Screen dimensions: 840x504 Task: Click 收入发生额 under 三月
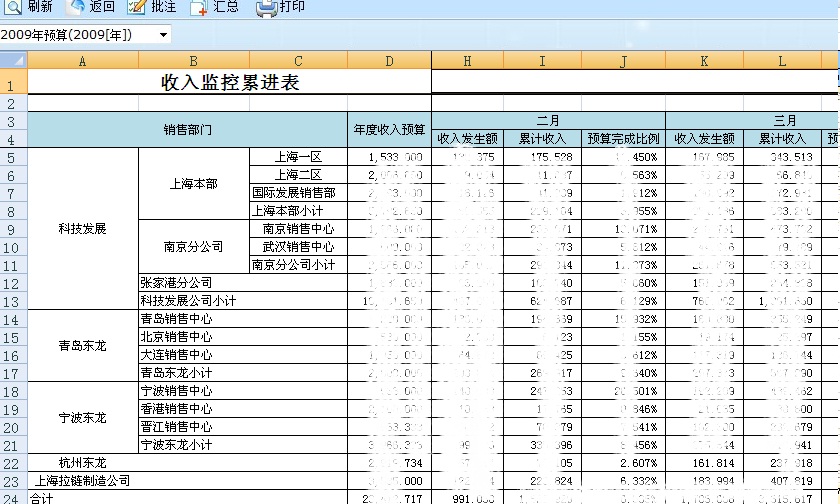(704, 139)
